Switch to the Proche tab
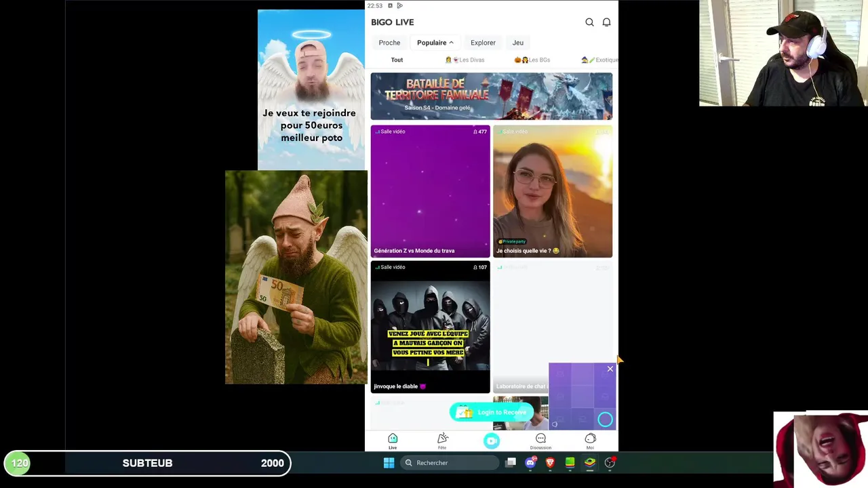 coord(389,43)
